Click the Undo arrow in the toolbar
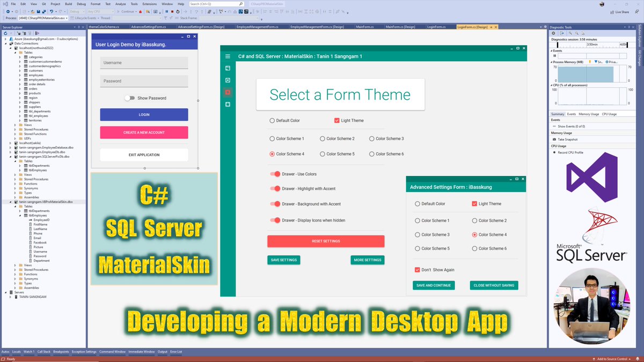 (52, 11)
